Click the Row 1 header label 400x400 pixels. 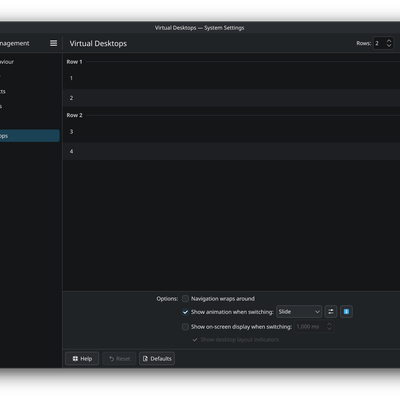pyautogui.click(x=74, y=62)
